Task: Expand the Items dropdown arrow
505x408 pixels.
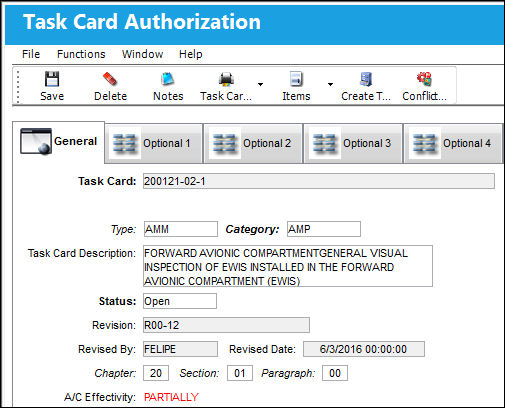Action: tap(330, 84)
